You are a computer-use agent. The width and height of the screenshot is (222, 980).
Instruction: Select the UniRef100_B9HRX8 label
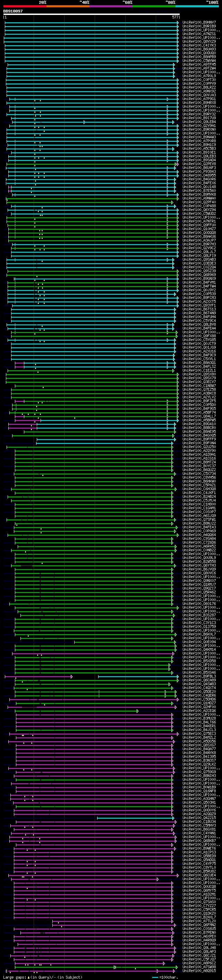tap(199, 103)
